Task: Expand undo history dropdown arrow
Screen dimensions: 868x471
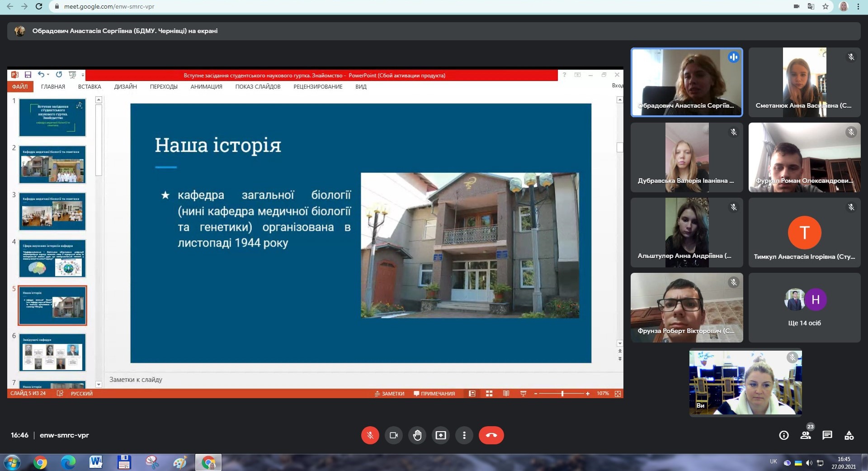Action: click(x=48, y=75)
